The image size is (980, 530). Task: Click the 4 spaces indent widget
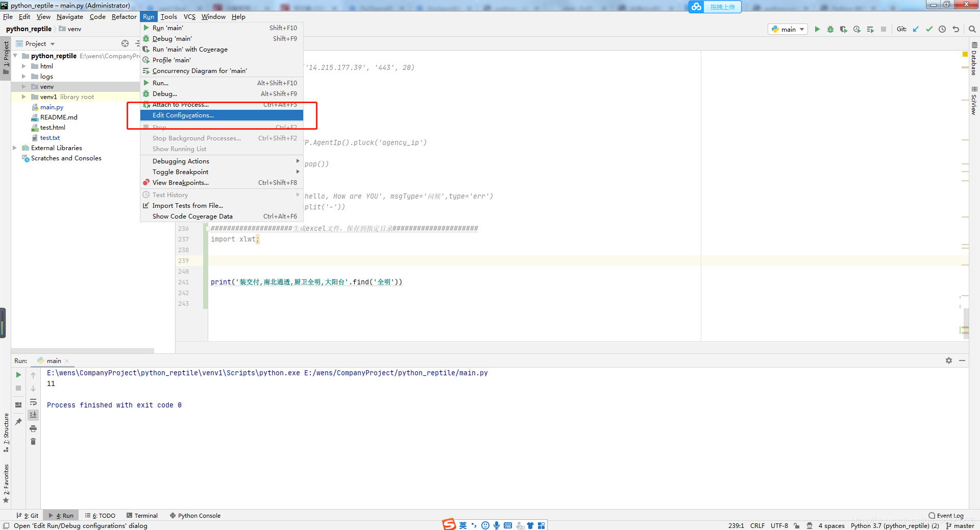pyautogui.click(x=831, y=525)
